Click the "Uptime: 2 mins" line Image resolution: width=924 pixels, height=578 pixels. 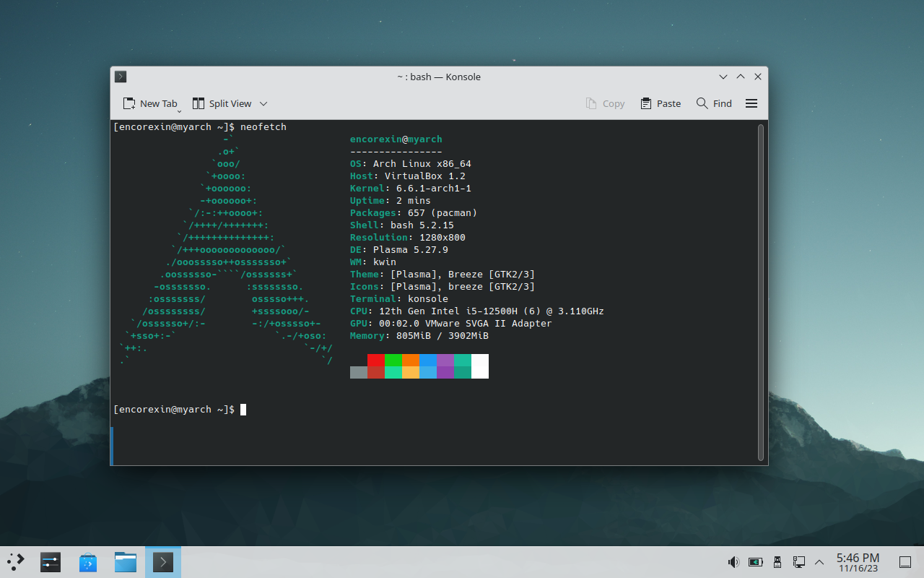click(x=391, y=201)
